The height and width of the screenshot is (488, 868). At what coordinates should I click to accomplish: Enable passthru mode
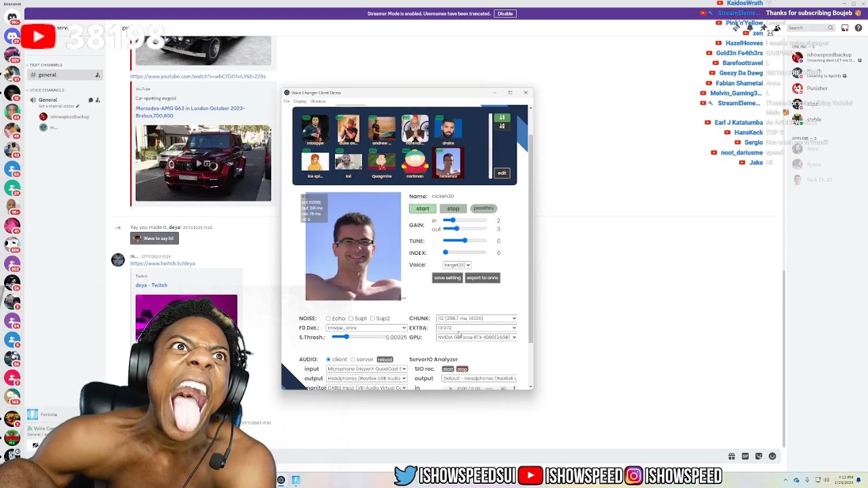(x=484, y=208)
